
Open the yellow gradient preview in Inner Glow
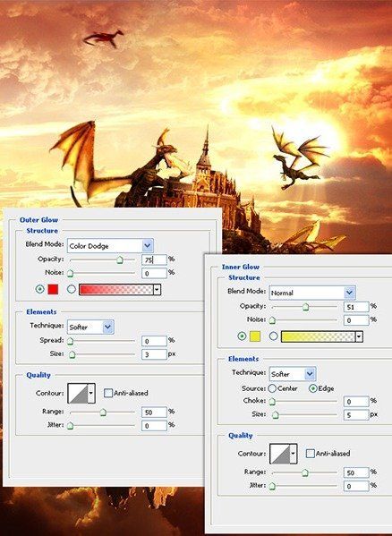pos(319,336)
